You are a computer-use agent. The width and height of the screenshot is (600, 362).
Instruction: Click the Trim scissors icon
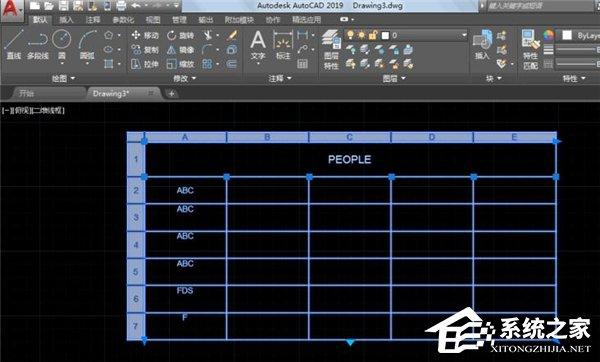(207, 35)
